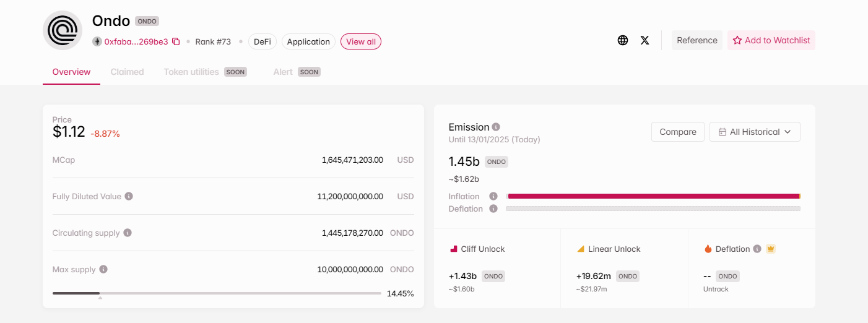The width and height of the screenshot is (868, 323).
Task: Select the DeFi tag
Action: pos(263,41)
